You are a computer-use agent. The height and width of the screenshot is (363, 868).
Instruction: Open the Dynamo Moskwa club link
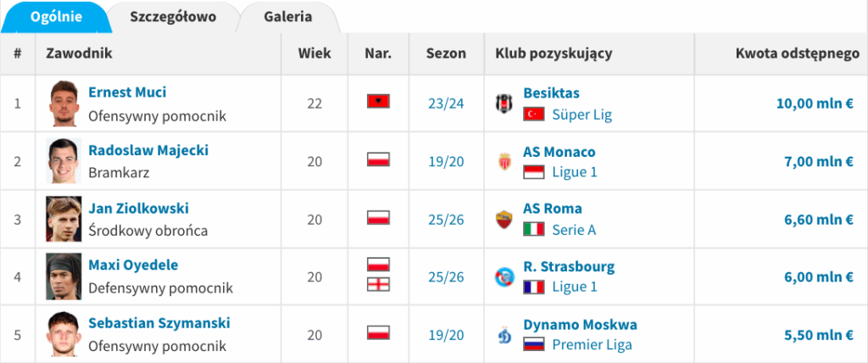[x=580, y=325]
